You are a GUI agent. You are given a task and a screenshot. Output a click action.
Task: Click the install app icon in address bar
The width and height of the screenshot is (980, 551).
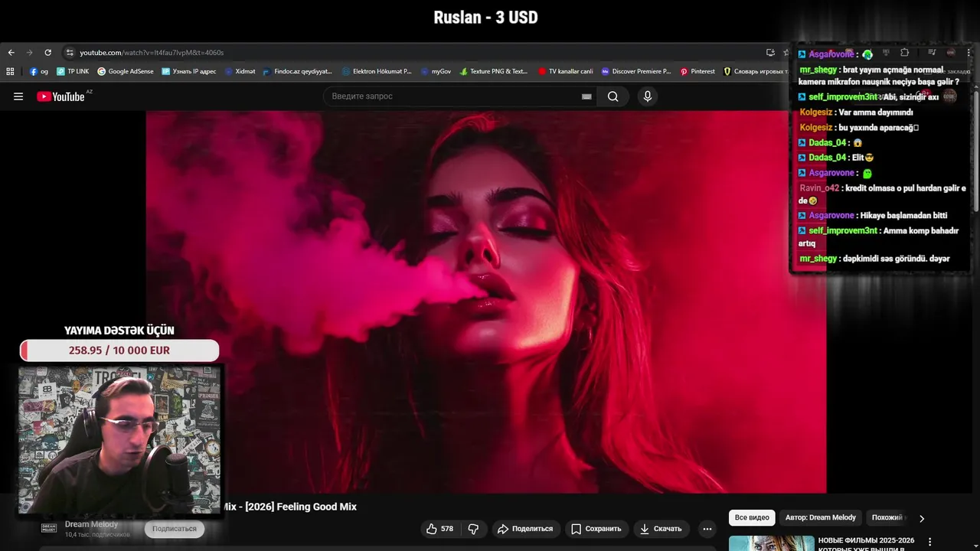point(770,53)
